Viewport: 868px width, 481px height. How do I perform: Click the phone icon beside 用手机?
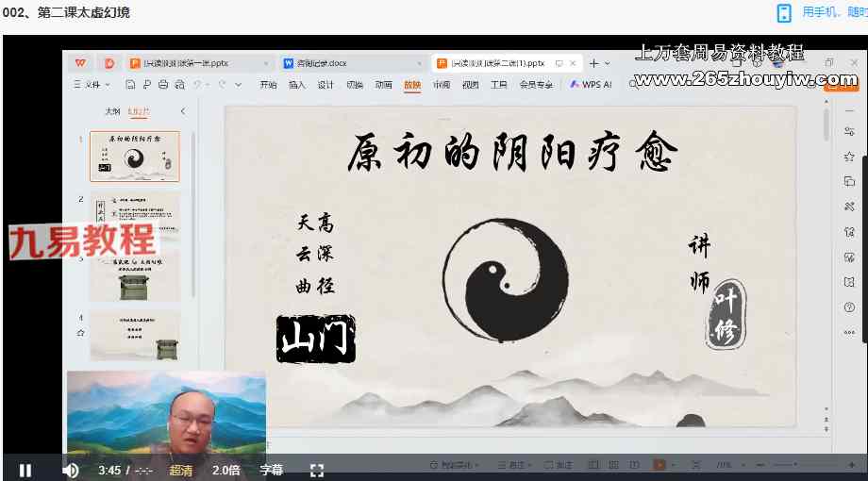[x=784, y=12]
